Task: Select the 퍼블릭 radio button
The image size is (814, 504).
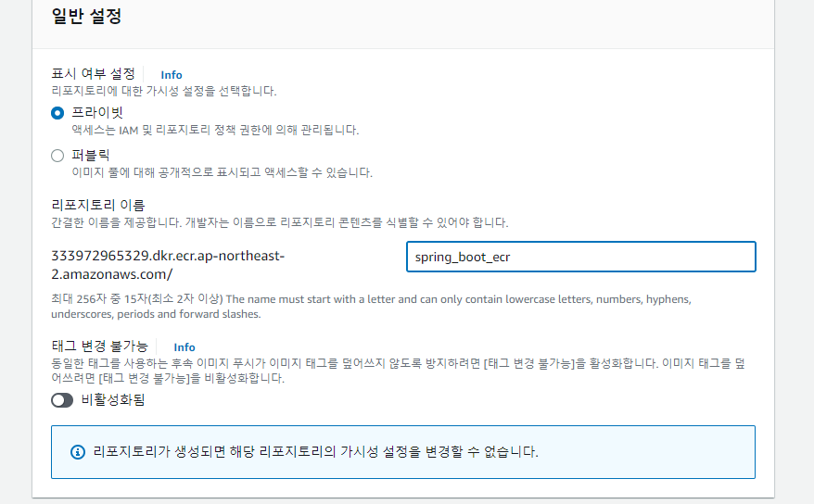Action: coord(57,156)
